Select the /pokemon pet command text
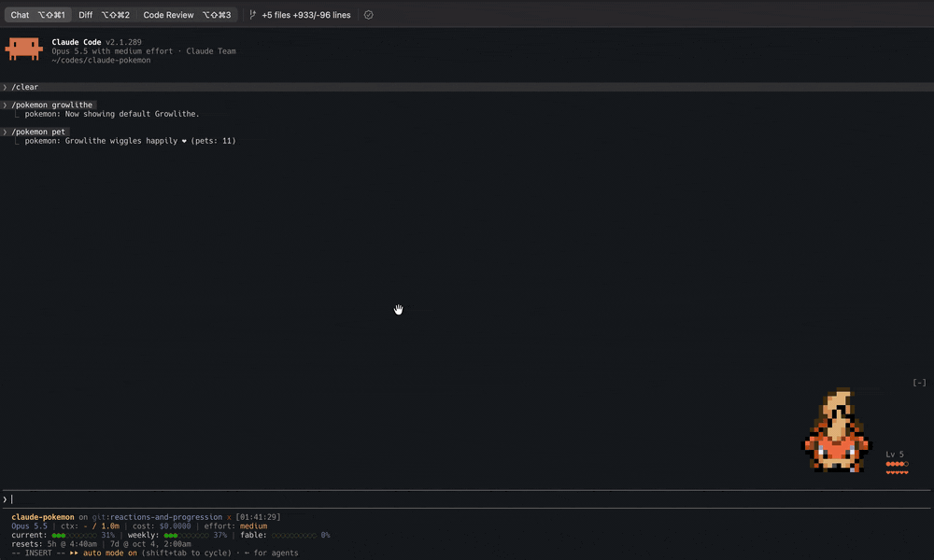This screenshot has height=560, width=934. pyautogui.click(x=38, y=132)
